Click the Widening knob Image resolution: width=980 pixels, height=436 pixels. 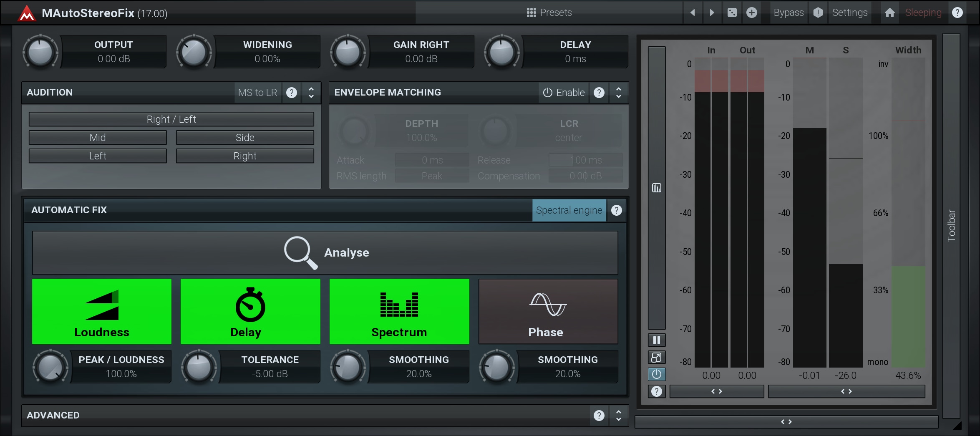pyautogui.click(x=194, y=53)
